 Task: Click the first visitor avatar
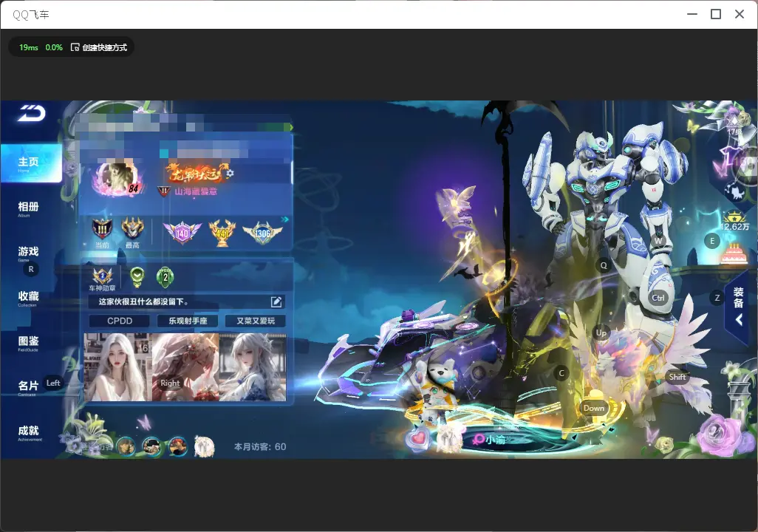[126, 446]
